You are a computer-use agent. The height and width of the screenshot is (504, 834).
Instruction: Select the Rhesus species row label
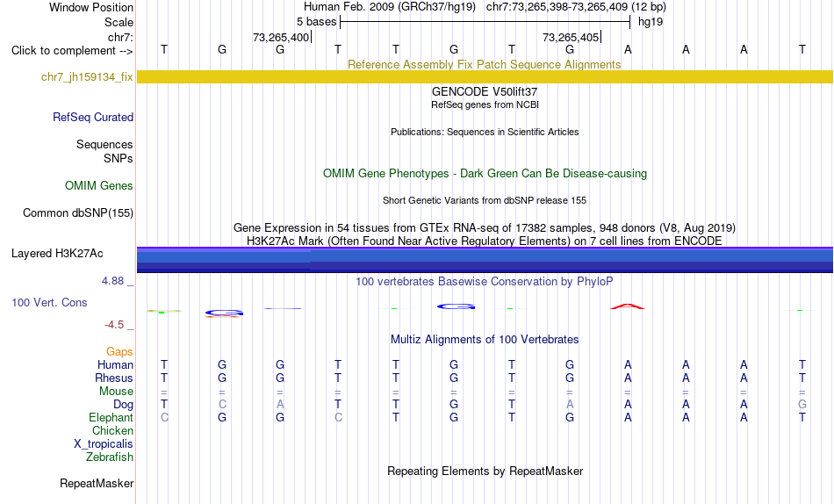click(x=114, y=378)
